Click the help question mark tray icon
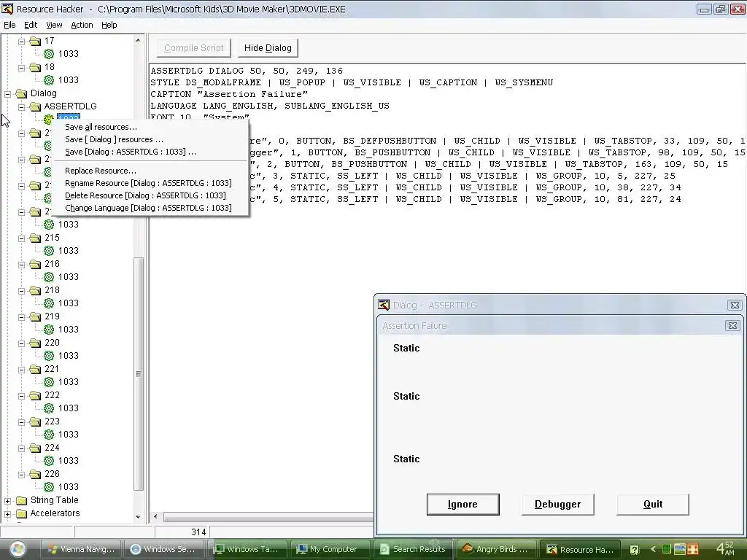 click(635, 550)
